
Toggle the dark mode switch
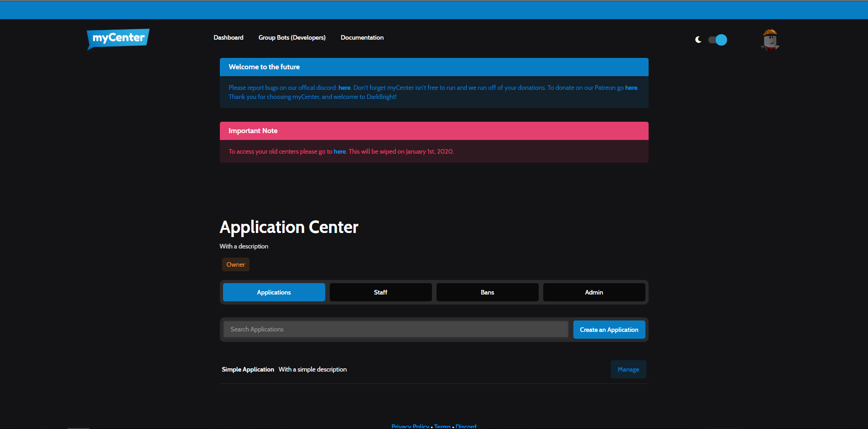718,40
